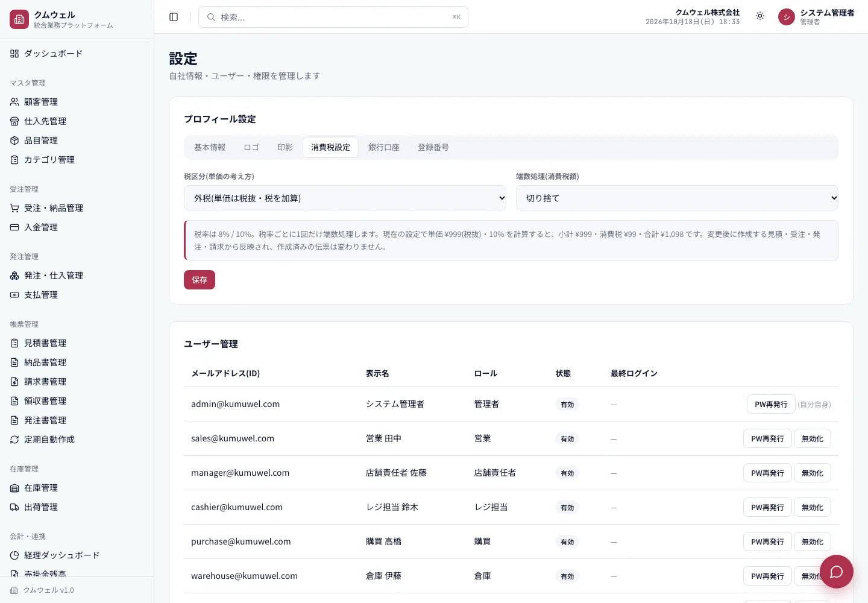Click the 検索 search field
This screenshot has width=868, height=603.
point(333,17)
